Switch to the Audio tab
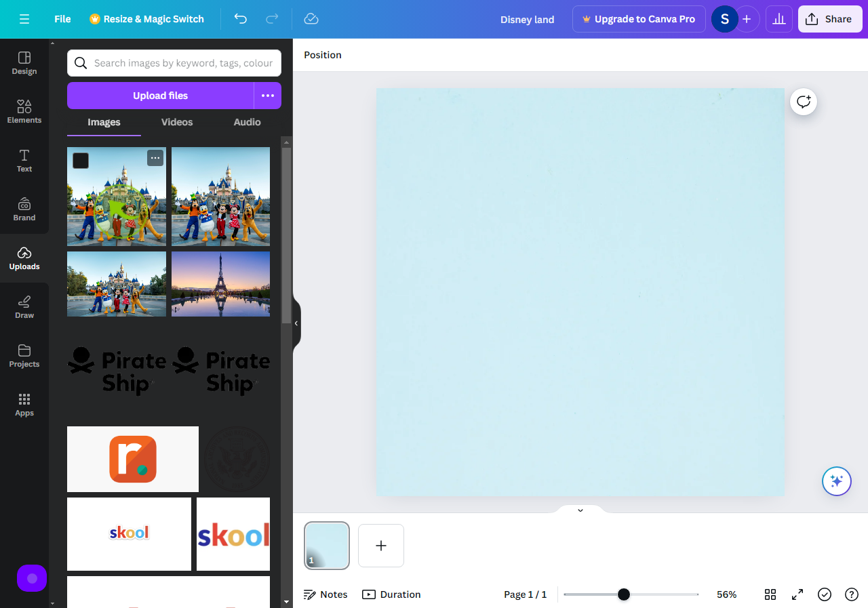 247,122
